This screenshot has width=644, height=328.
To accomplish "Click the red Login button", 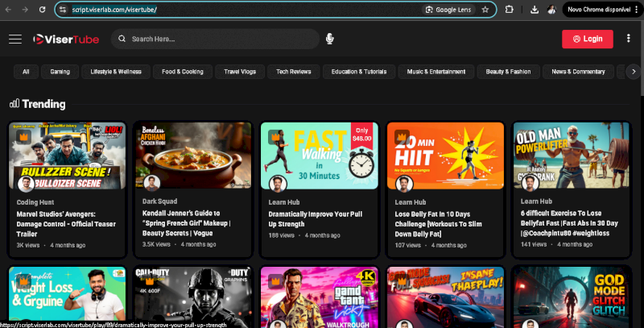I will point(587,39).
